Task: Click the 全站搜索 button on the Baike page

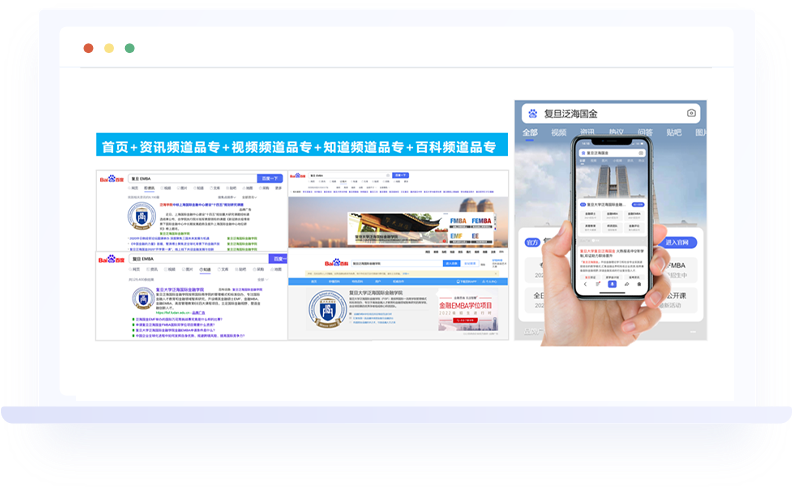Action: [470, 263]
